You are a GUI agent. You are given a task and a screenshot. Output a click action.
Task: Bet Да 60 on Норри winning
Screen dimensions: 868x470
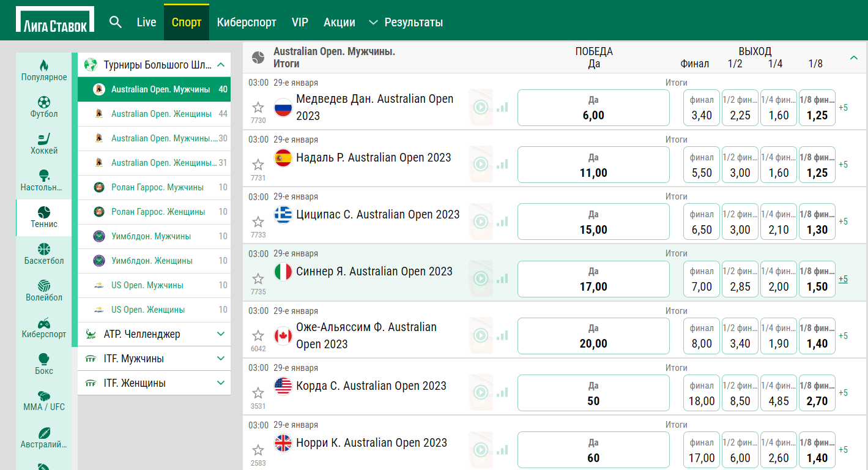(593, 449)
